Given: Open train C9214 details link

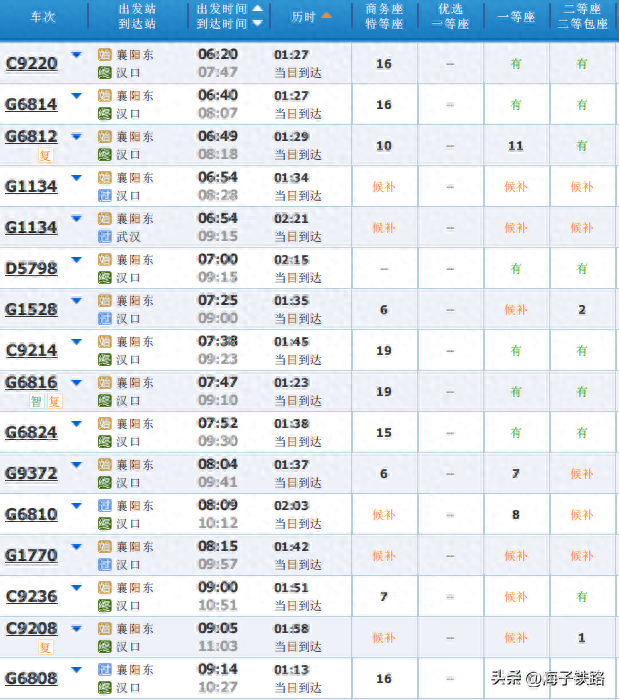Looking at the screenshot, I should [31, 350].
